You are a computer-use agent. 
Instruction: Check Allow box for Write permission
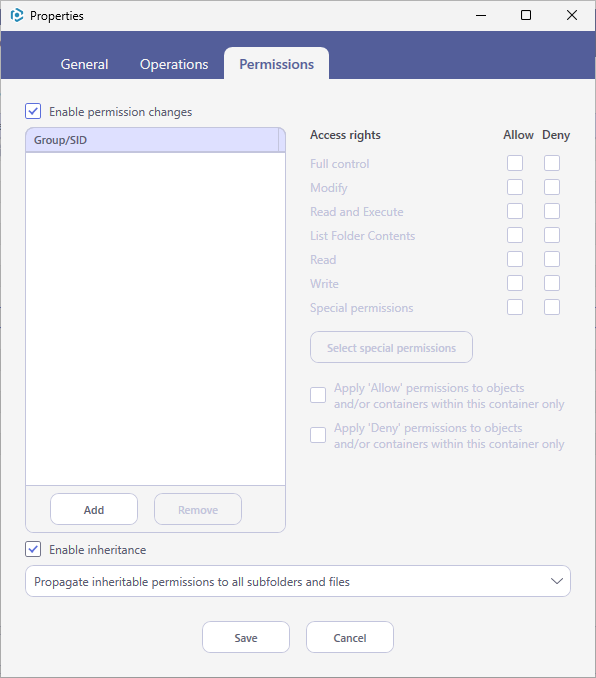515,283
